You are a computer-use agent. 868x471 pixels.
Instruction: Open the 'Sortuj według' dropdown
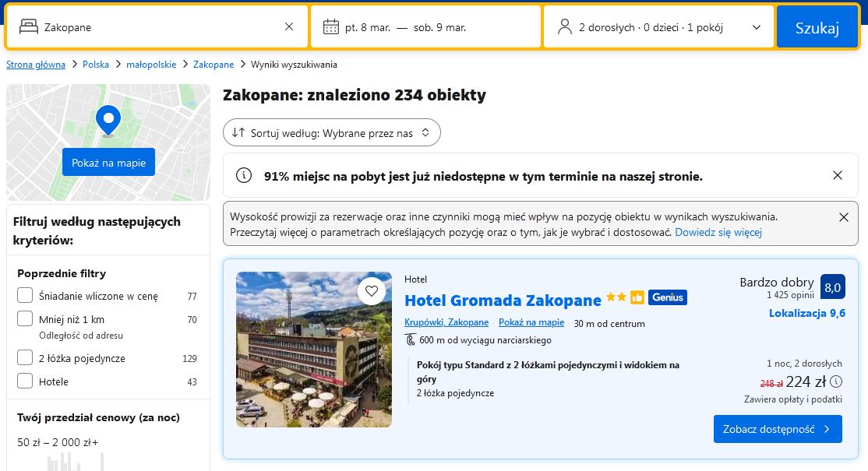point(332,133)
